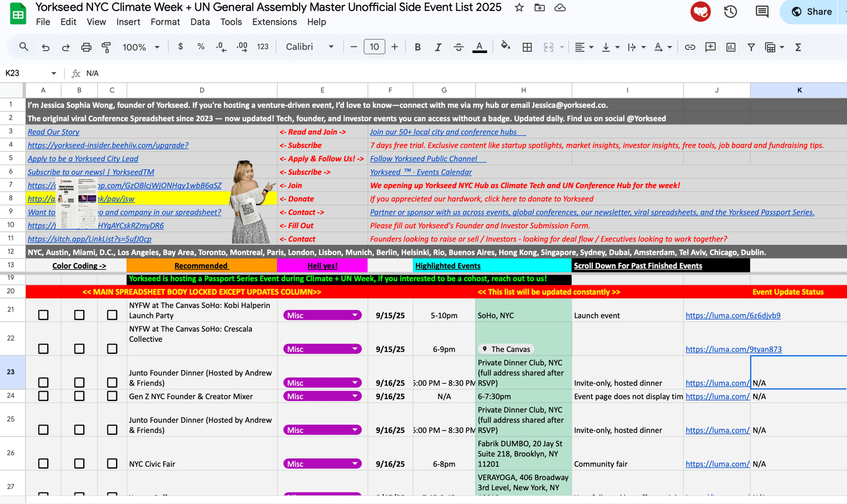Toggle Strikethrough formatting
The image size is (847, 504).
pos(458,47)
